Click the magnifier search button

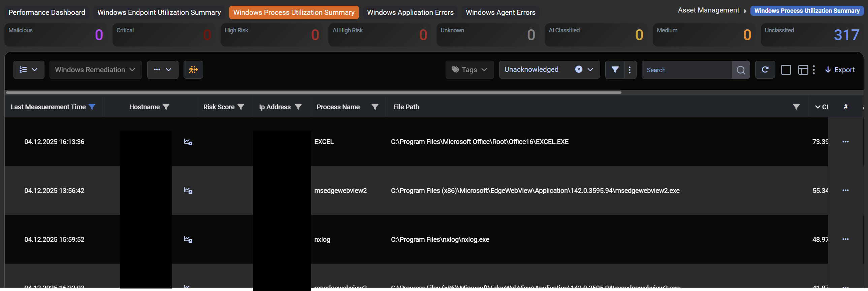pyautogui.click(x=741, y=70)
